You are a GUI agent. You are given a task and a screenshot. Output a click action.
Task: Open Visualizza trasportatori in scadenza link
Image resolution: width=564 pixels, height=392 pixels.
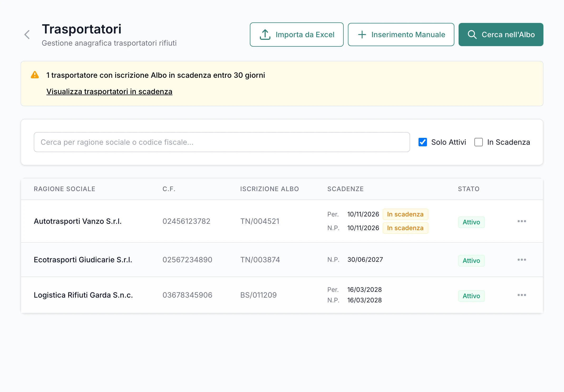coord(109,91)
